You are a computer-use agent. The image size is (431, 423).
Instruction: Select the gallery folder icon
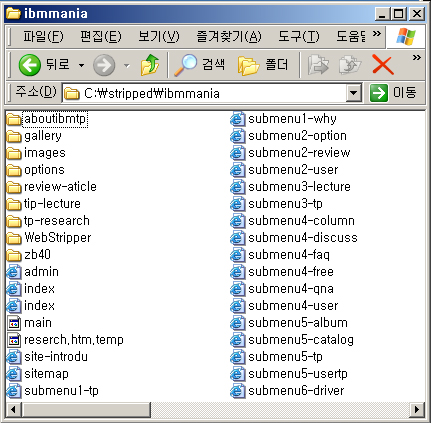pos(14,136)
